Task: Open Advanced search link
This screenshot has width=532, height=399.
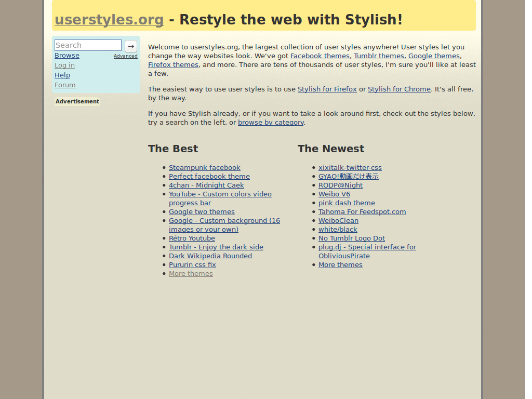Action: pos(126,56)
